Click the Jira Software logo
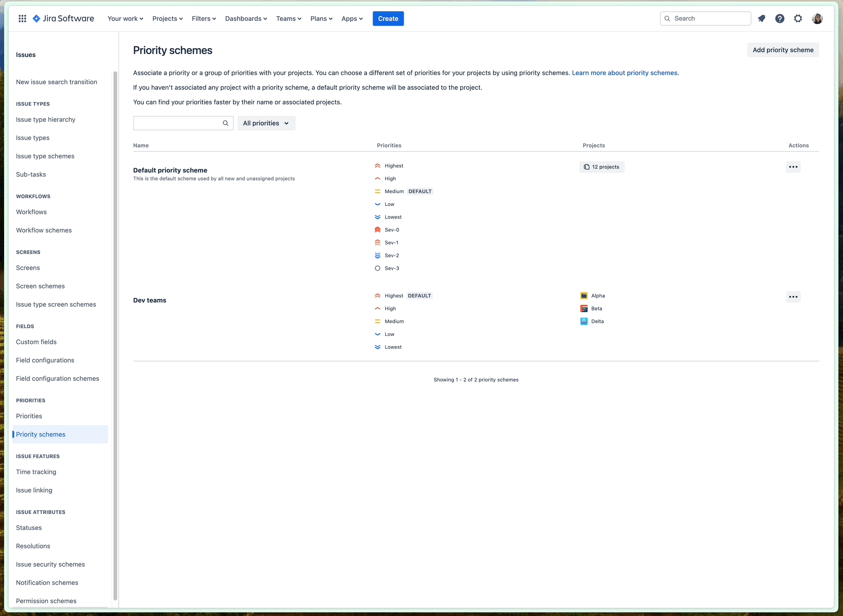The image size is (843, 616). click(x=63, y=18)
